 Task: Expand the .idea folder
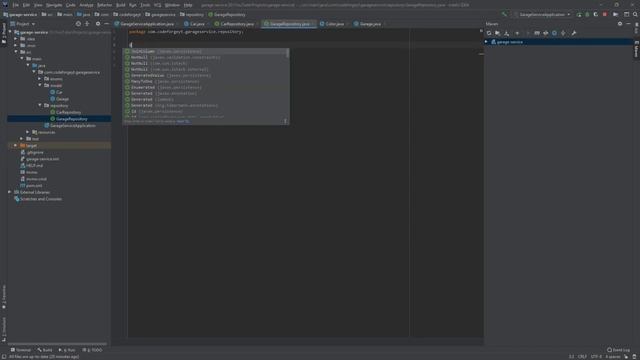(16, 39)
